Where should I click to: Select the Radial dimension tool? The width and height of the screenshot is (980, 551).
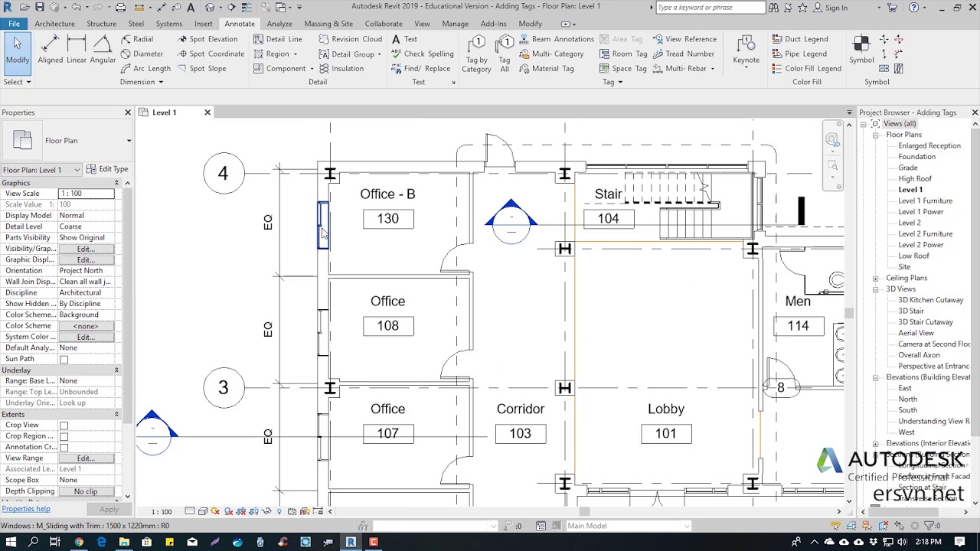[137, 39]
